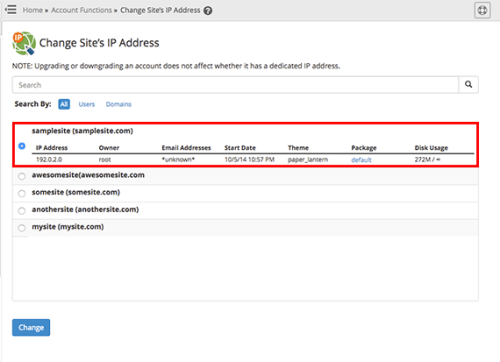Click the search magnifier button
The height and width of the screenshot is (362, 500).
click(468, 85)
